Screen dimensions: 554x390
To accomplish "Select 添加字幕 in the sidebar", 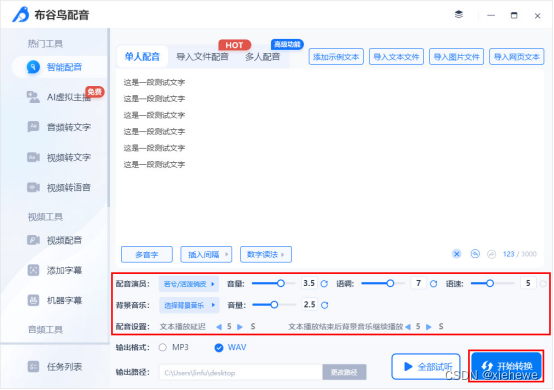I will (x=55, y=270).
